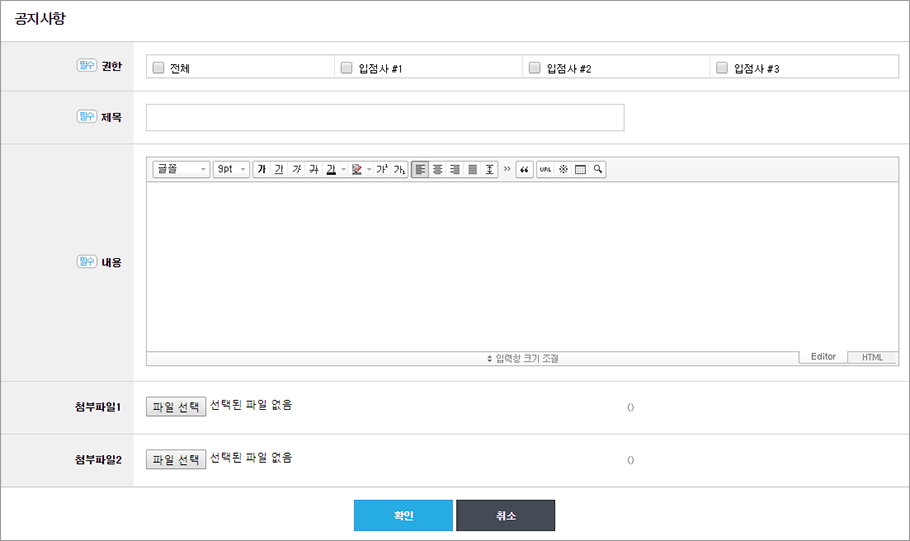The width and height of the screenshot is (910, 541).
Task: Align text right in editor
Action: [x=455, y=169]
